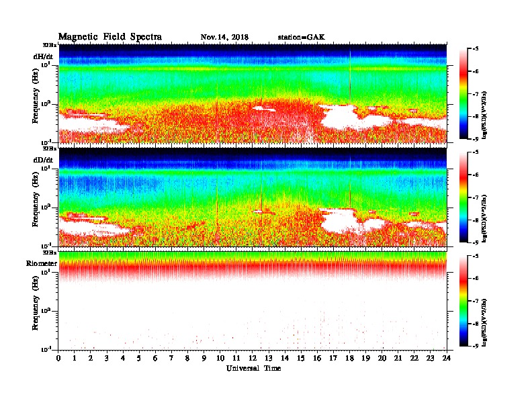Click the log(PSD) units label of the dH/dt color scale
This screenshot has width=532, height=411.
(484, 115)
